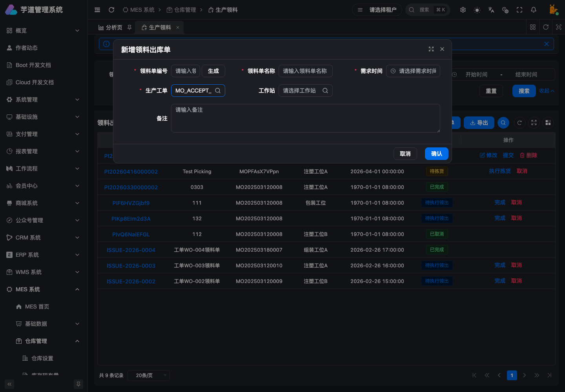Viewport: 565px width, 392px height.
Task: Open the user avatar menu
Action: [553, 10]
